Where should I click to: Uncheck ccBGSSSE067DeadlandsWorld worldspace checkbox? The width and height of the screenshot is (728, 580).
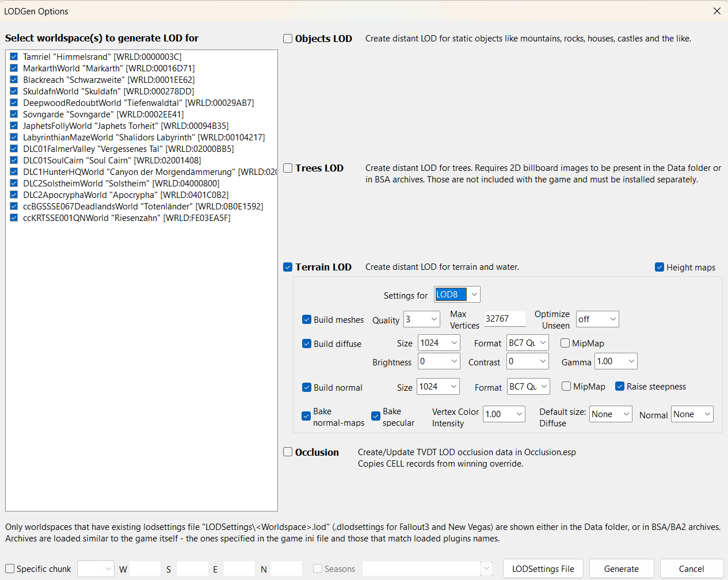click(x=14, y=206)
